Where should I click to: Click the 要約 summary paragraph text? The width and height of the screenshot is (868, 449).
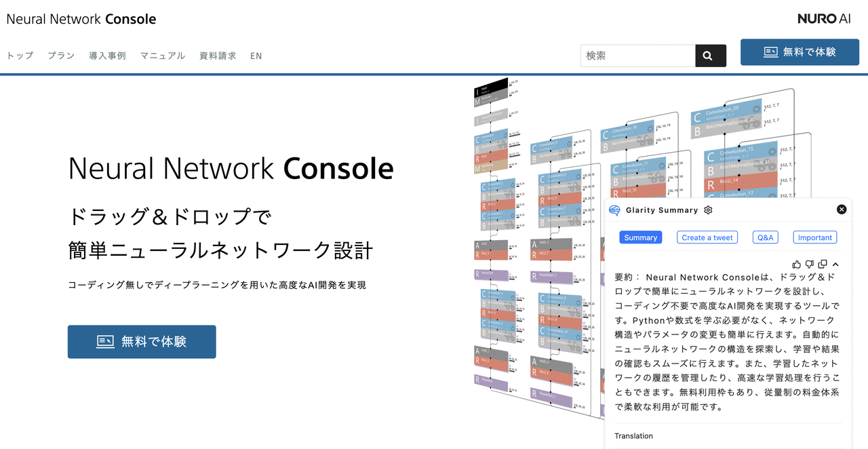pos(727,342)
